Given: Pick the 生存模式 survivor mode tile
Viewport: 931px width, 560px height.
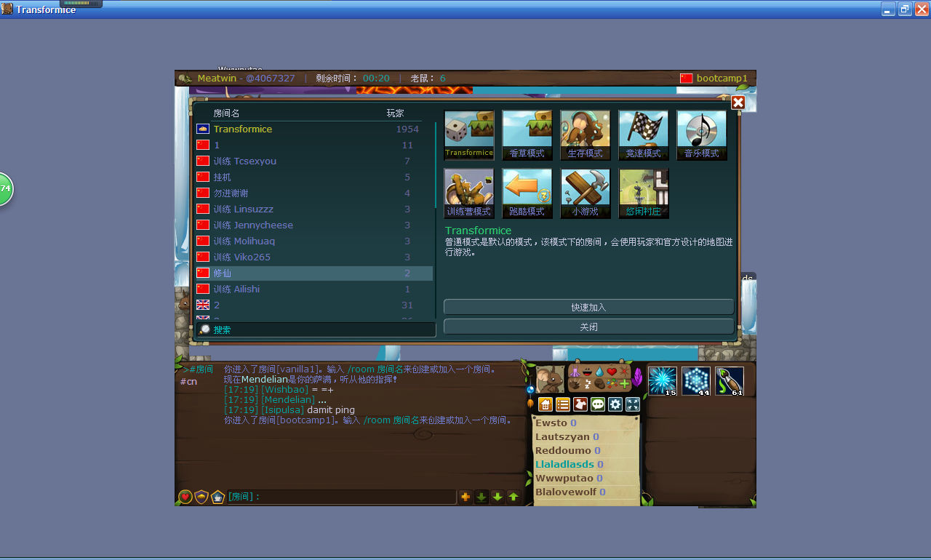Looking at the screenshot, I should (586, 135).
